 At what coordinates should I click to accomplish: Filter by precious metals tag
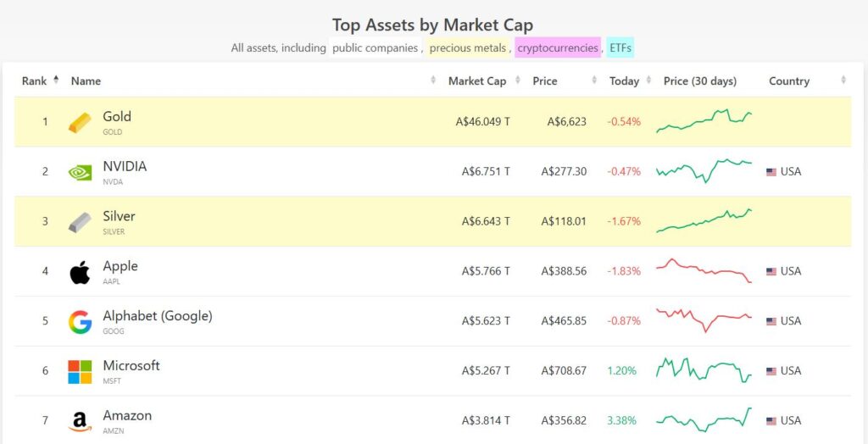click(x=468, y=48)
